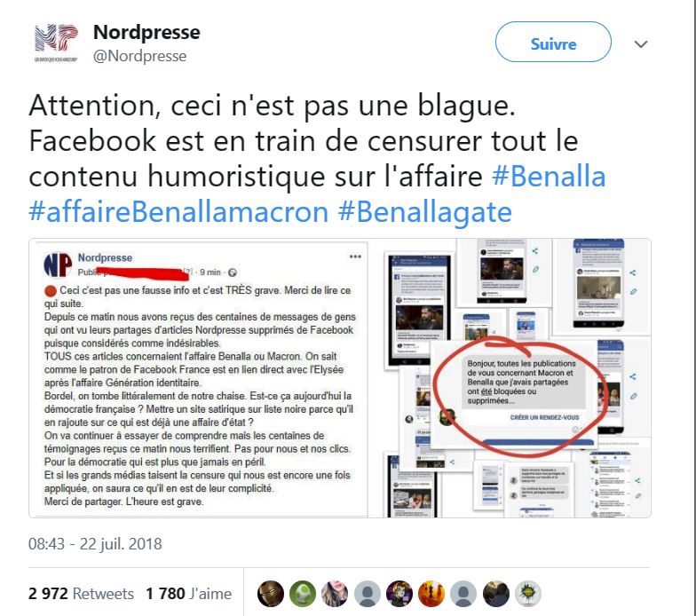Open the #affaireBenallamacron hashtag

(x=178, y=211)
